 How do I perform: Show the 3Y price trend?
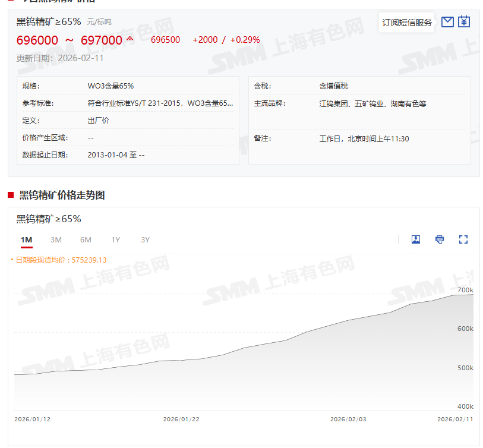pos(145,240)
